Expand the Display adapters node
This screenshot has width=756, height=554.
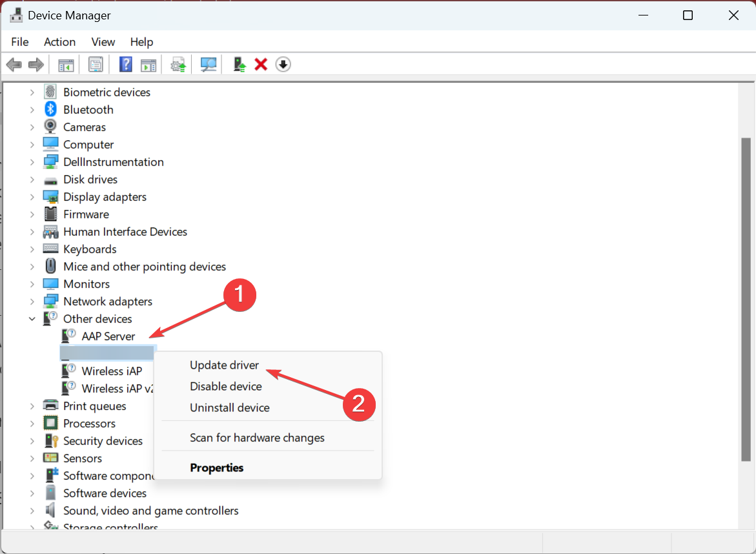pos(32,197)
